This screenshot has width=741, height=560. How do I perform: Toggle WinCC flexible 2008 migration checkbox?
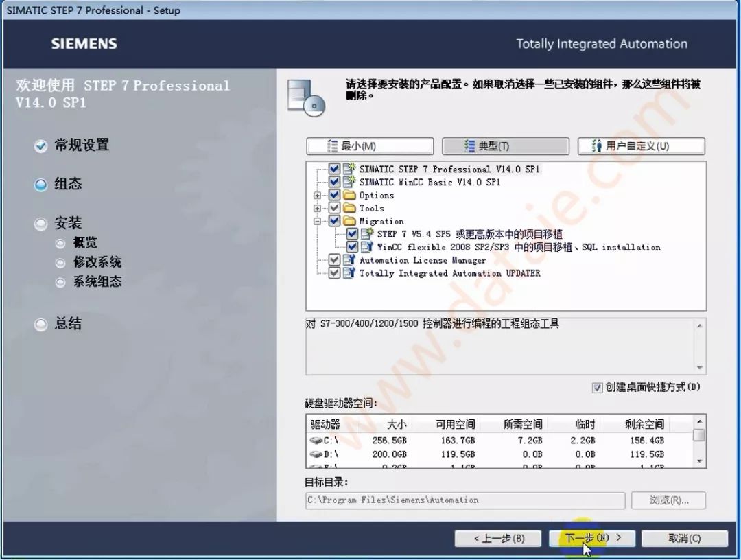pos(352,246)
